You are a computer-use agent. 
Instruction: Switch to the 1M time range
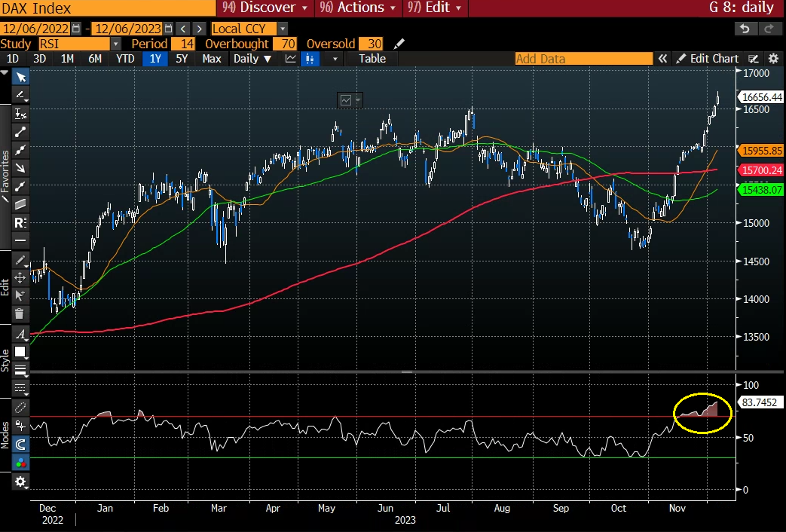tap(67, 59)
